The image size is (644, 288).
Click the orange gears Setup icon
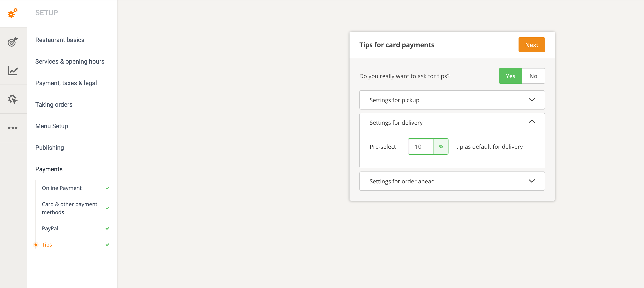[13, 13]
